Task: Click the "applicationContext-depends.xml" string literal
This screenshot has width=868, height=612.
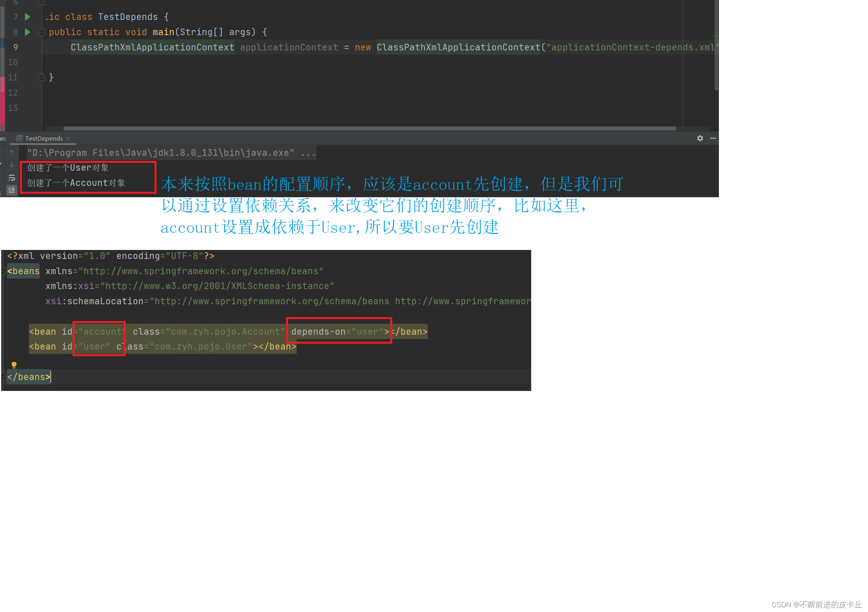Action: tap(632, 47)
